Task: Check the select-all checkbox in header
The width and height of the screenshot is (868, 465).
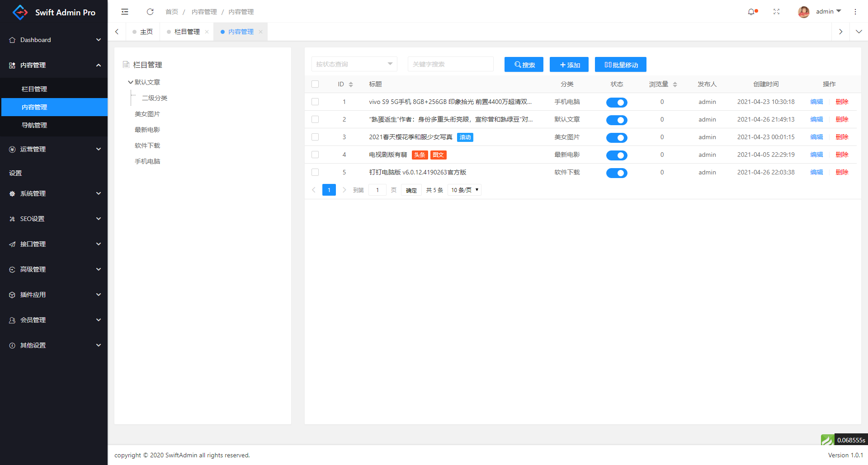Action: pos(315,84)
